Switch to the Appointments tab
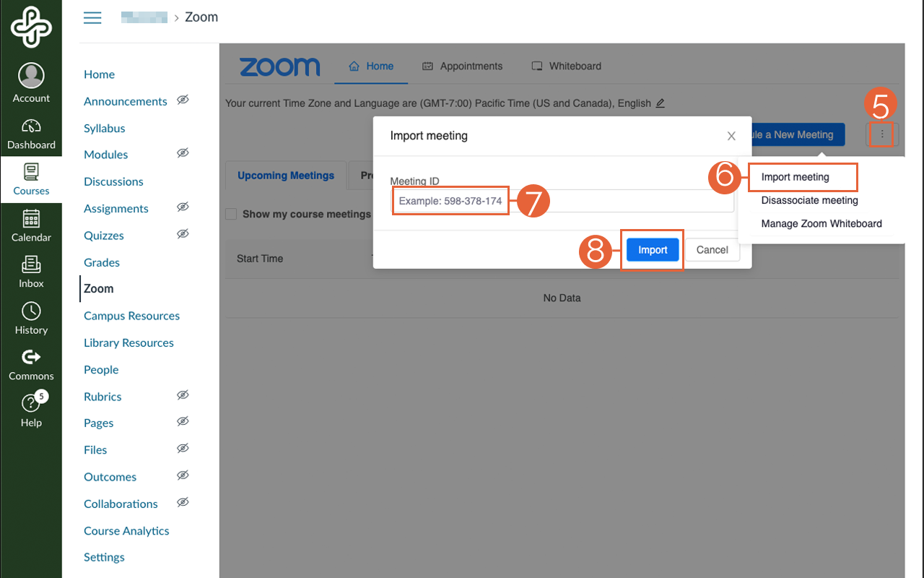The image size is (924, 578). point(463,66)
